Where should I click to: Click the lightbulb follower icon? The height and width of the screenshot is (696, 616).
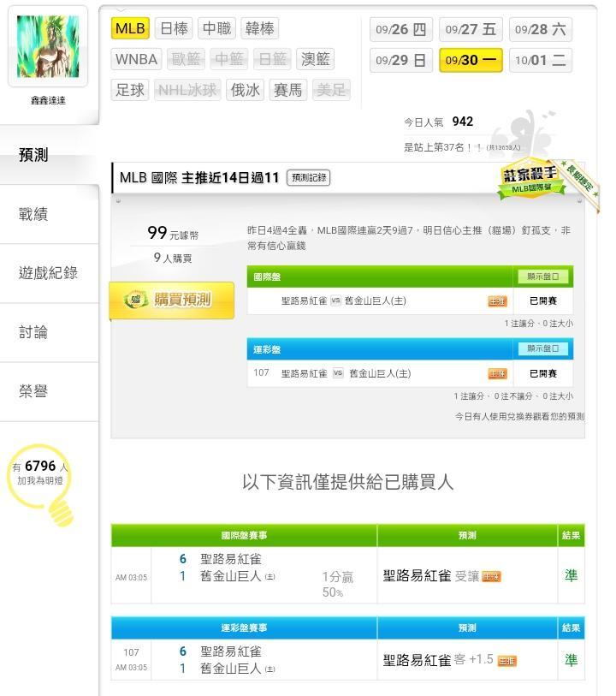pos(40,485)
